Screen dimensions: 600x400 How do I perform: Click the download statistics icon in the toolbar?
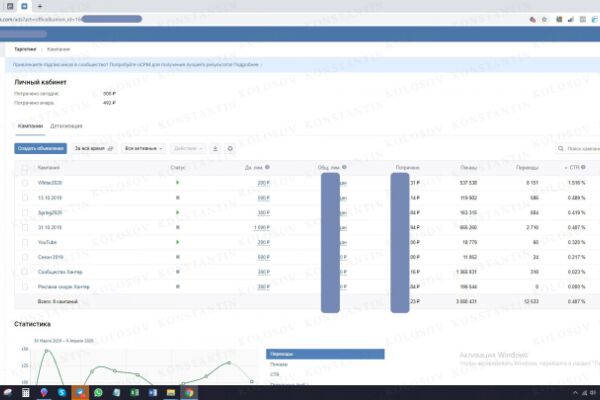(215, 149)
